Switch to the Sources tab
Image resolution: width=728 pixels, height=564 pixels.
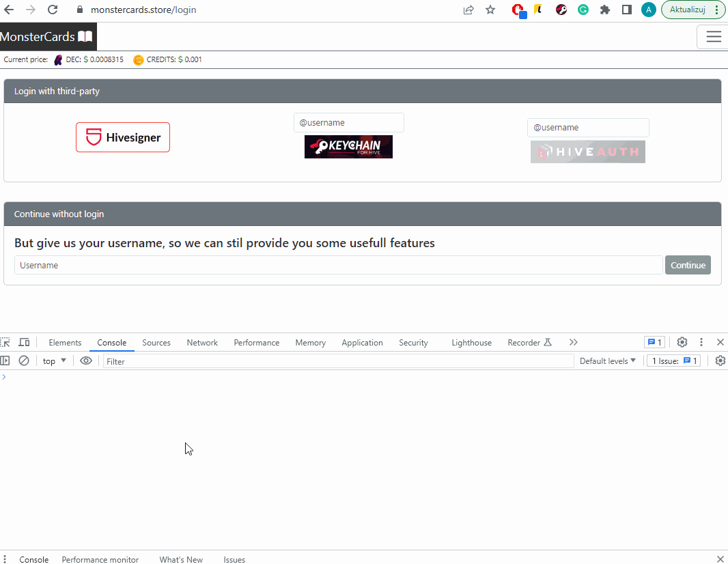[x=156, y=343]
